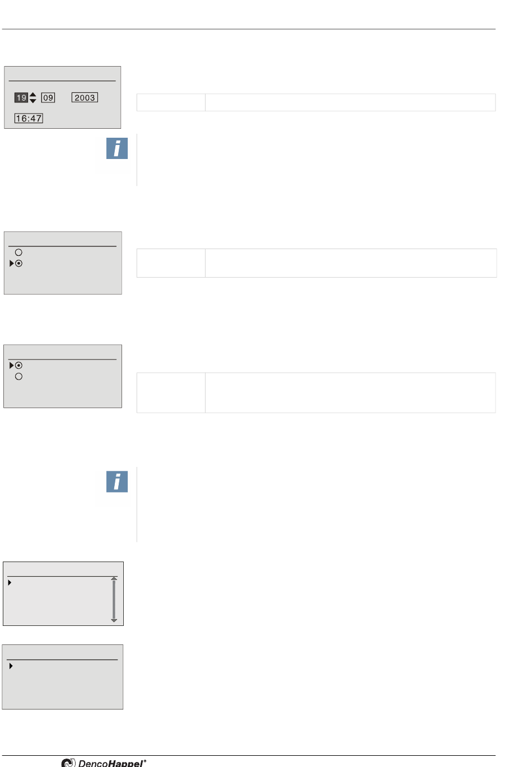The width and height of the screenshot is (532, 767).
Task: Decrease the day value with the down arrow
Action: (32, 101)
